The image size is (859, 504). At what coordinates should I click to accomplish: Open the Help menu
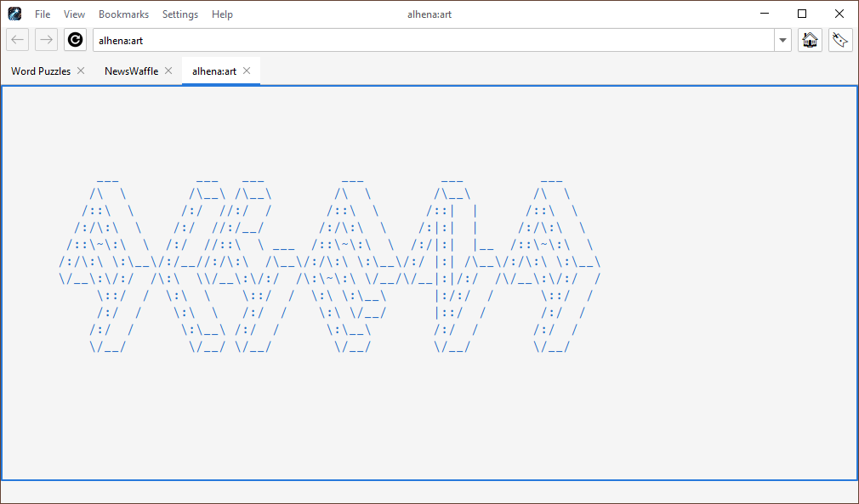click(x=222, y=14)
